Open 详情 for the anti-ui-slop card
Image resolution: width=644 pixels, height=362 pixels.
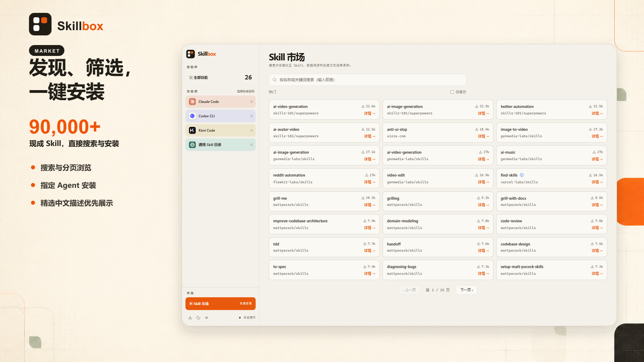[x=483, y=136]
